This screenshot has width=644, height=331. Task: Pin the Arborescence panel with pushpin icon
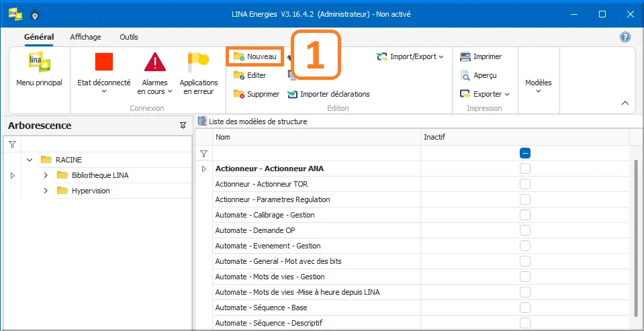[x=183, y=126]
